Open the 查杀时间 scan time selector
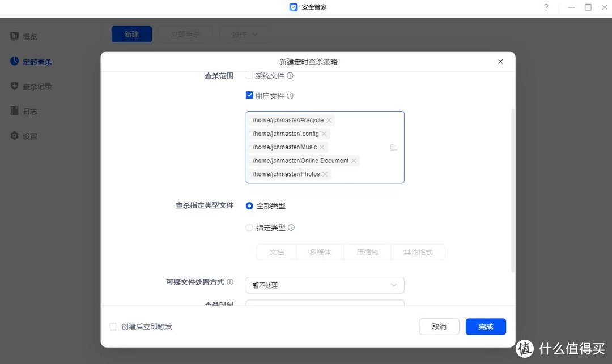This screenshot has height=364, width=612. (325, 306)
